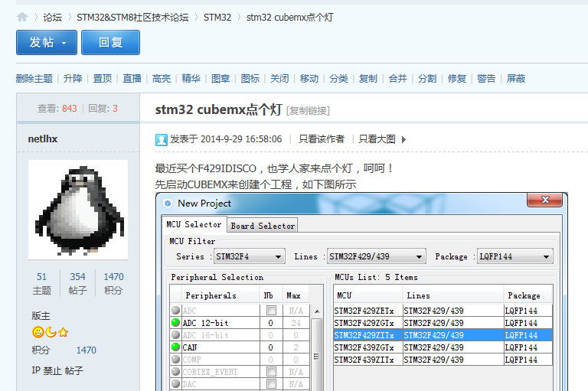Click the 复制链接 copy link
The width and height of the screenshot is (588, 391).
[308, 111]
